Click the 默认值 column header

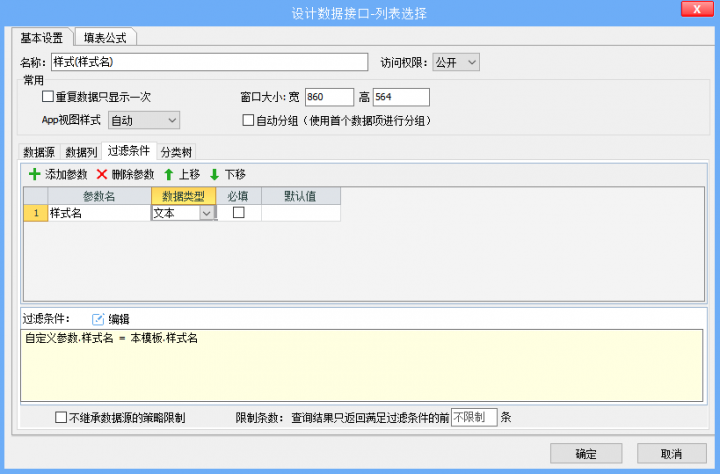click(x=301, y=196)
